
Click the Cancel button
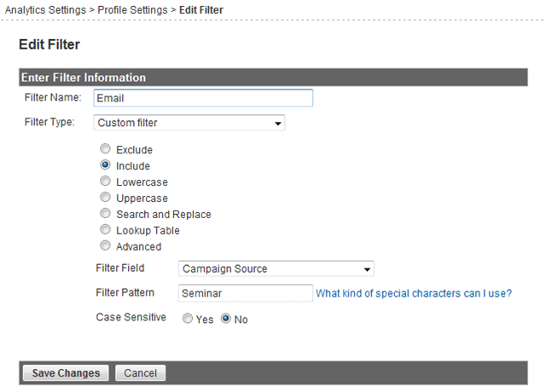point(140,373)
